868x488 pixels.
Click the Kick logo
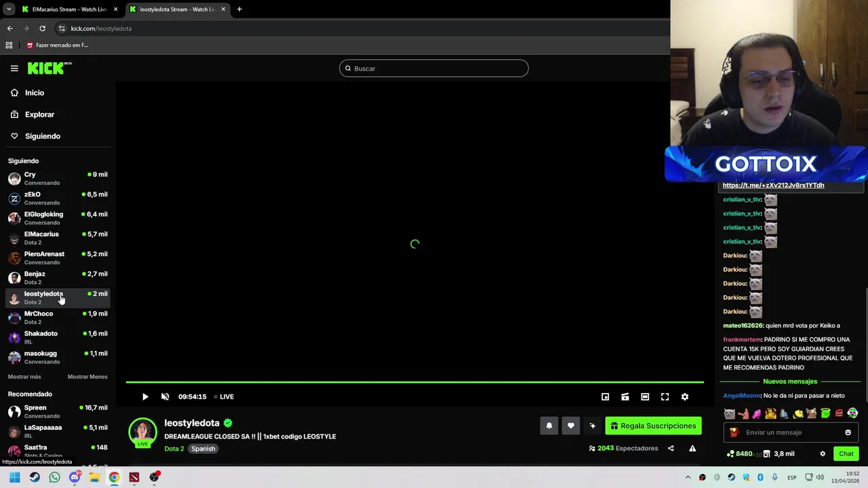50,68
